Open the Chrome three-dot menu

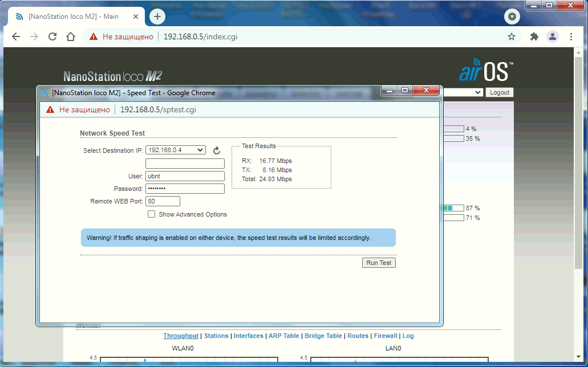(571, 36)
